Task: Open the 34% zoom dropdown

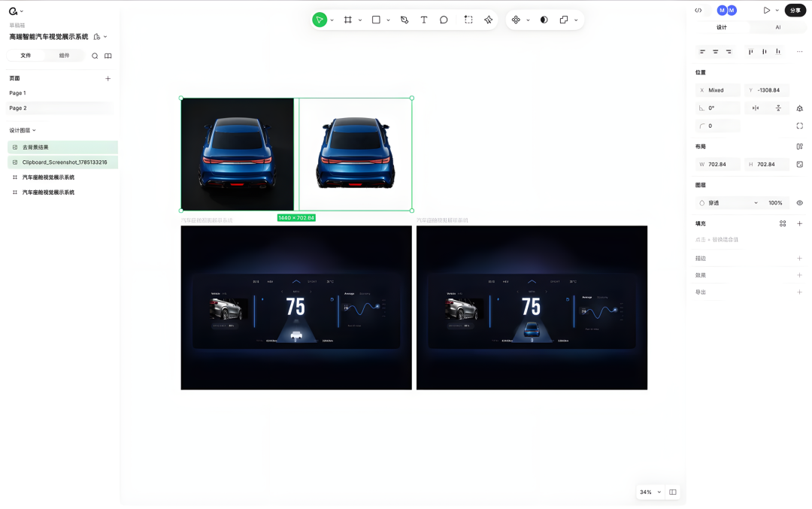Action: click(650, 492)
